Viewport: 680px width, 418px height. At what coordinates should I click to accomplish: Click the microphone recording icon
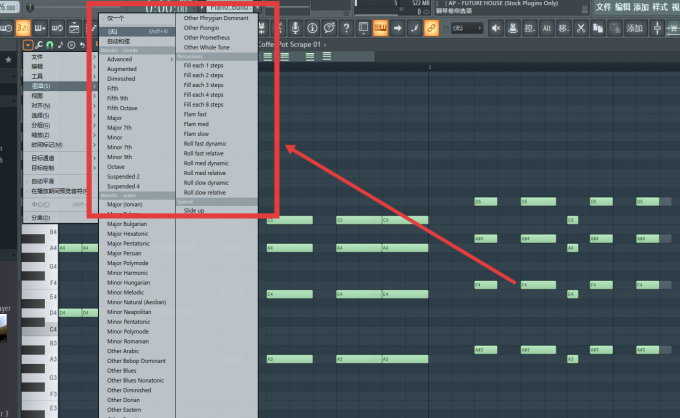[x=295, y=28]
